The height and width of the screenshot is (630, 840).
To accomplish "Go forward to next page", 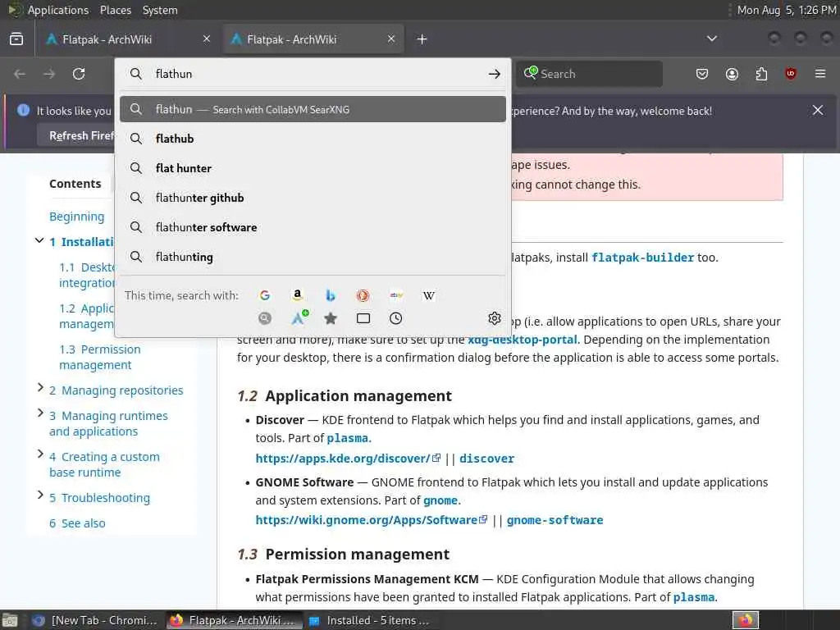I will pos(49,74).
